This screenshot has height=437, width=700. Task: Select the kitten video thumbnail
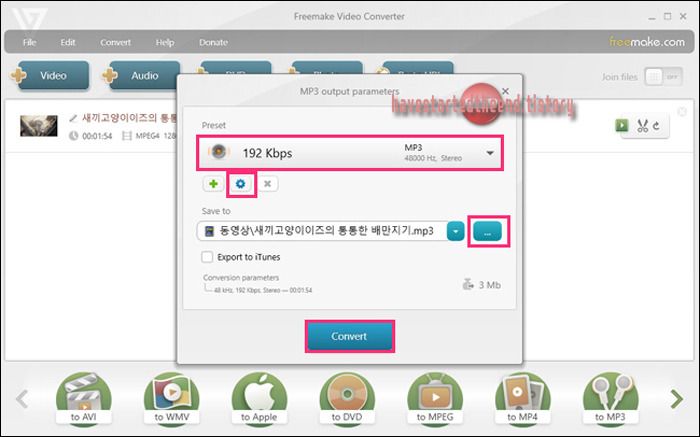tap(39, 125)
